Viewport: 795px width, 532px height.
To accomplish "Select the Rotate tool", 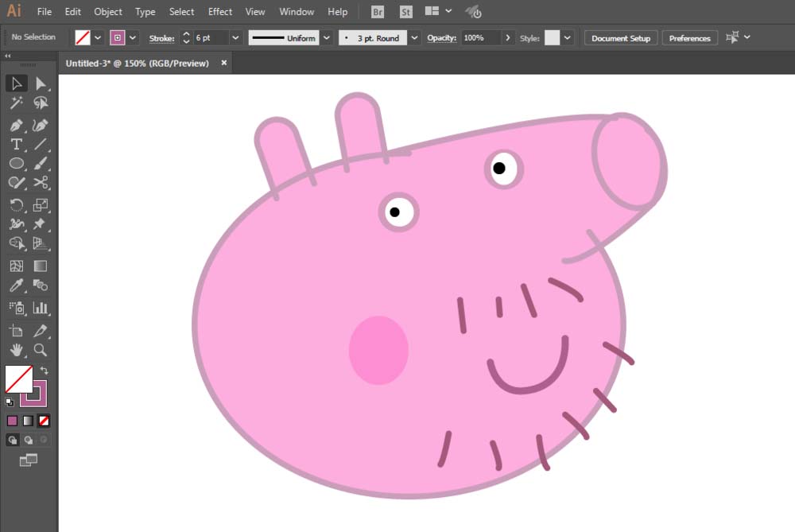I will pyautogui.click(x=16, y=205).
